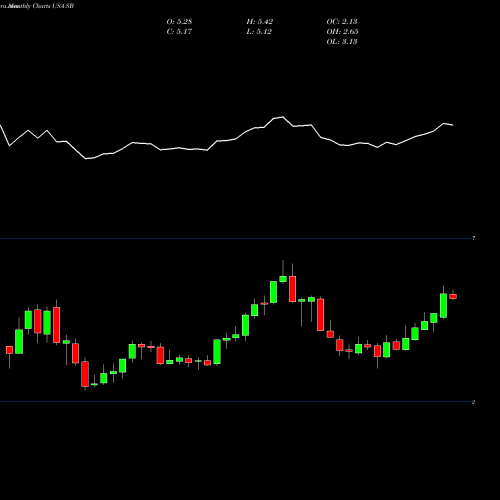Select the OC: 2.13 value
500x500 pixels.
tap(342, 22)
